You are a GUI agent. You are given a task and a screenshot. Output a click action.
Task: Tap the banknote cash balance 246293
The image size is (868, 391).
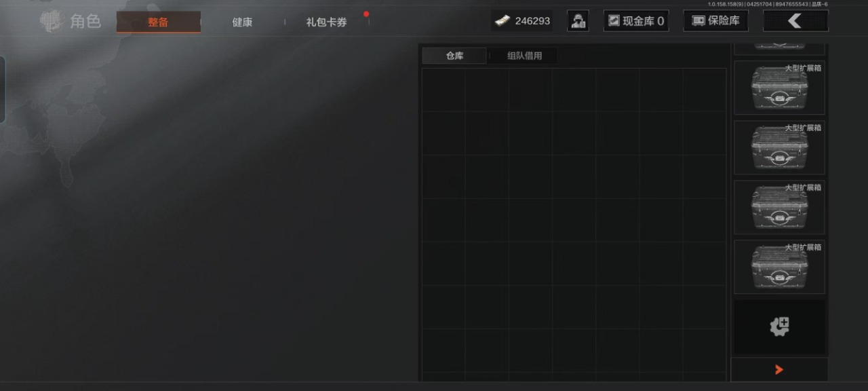click(x=522, y=21)
